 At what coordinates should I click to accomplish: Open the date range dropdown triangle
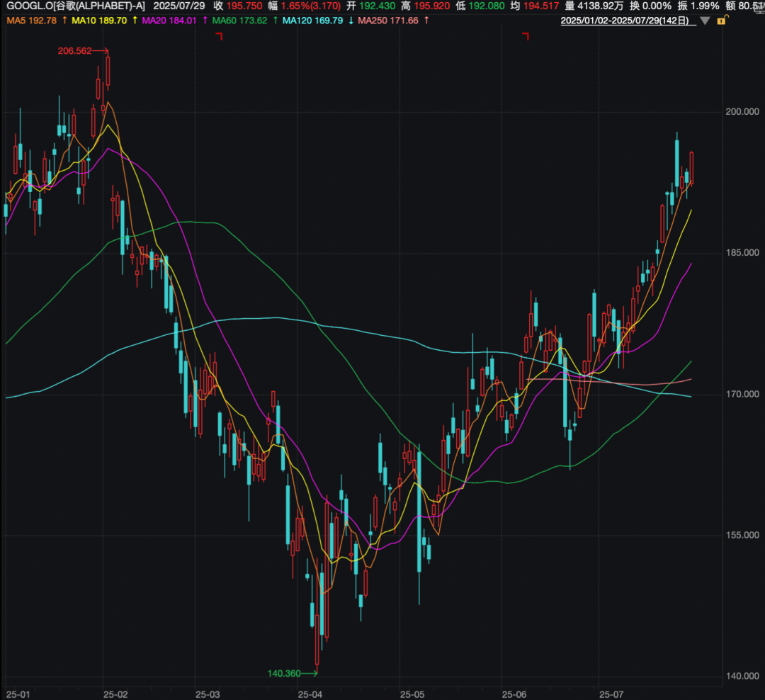pos(705,21)
